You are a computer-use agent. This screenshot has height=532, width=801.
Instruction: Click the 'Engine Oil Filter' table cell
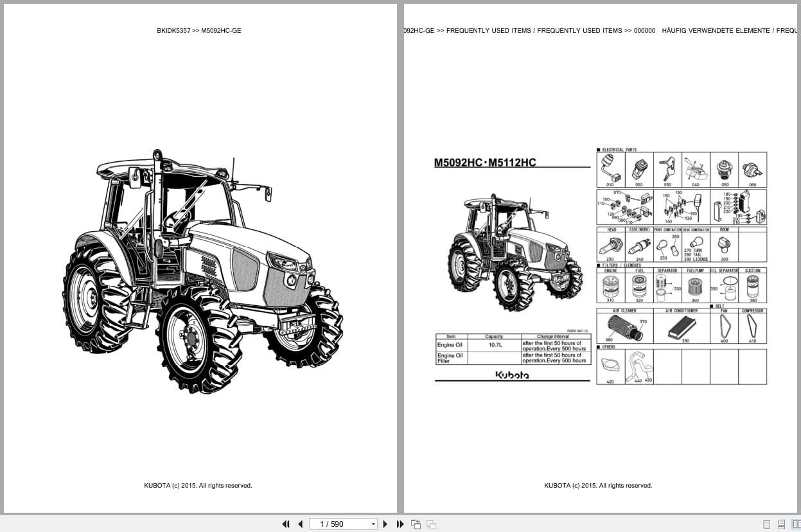[x=452, y=359]
